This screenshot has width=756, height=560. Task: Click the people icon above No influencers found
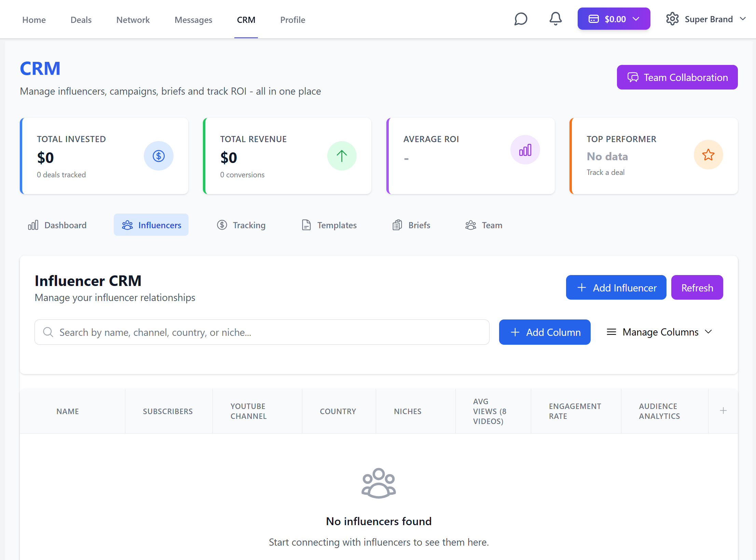[379, 483]
